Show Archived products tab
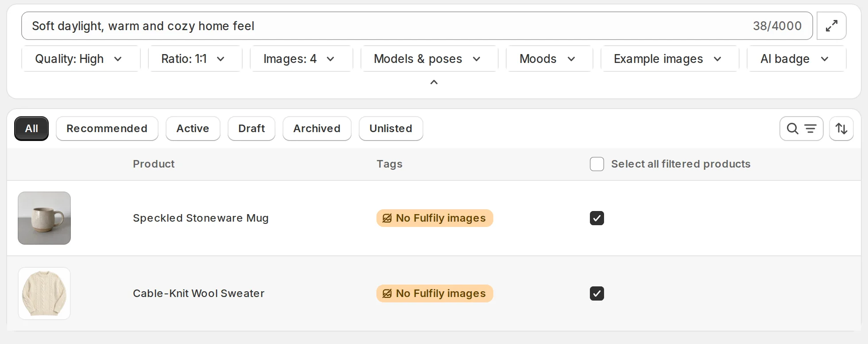The image size is (868, 344). [x=317, y=129]
